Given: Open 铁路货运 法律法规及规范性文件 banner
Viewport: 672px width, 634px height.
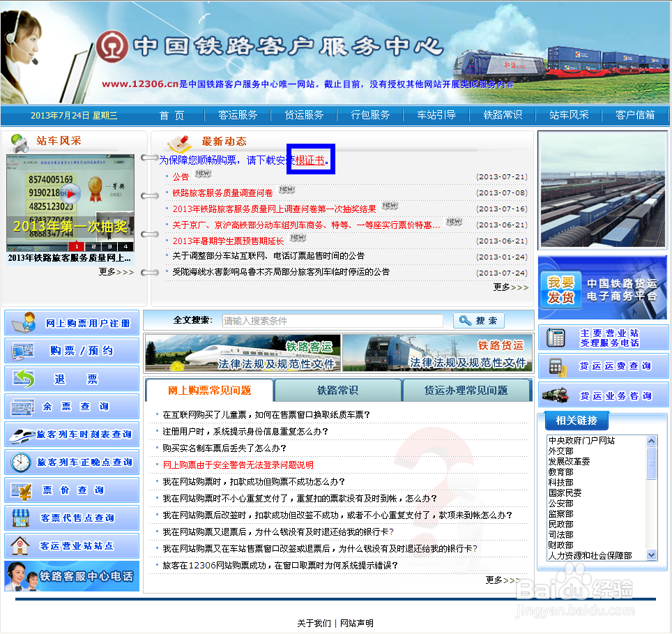Looking at the screenshot, I should (x=437, y=353).
